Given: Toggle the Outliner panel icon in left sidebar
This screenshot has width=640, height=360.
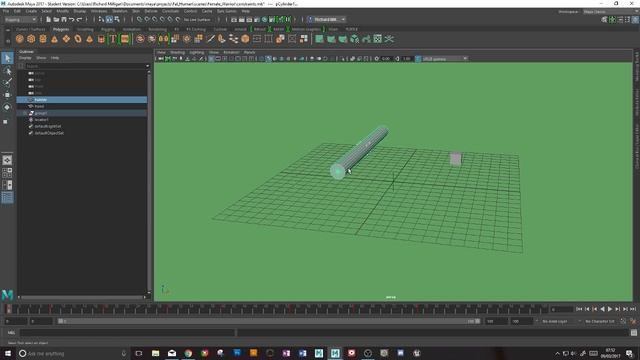Looking at the screenshot, I should [x=7, y=198].
